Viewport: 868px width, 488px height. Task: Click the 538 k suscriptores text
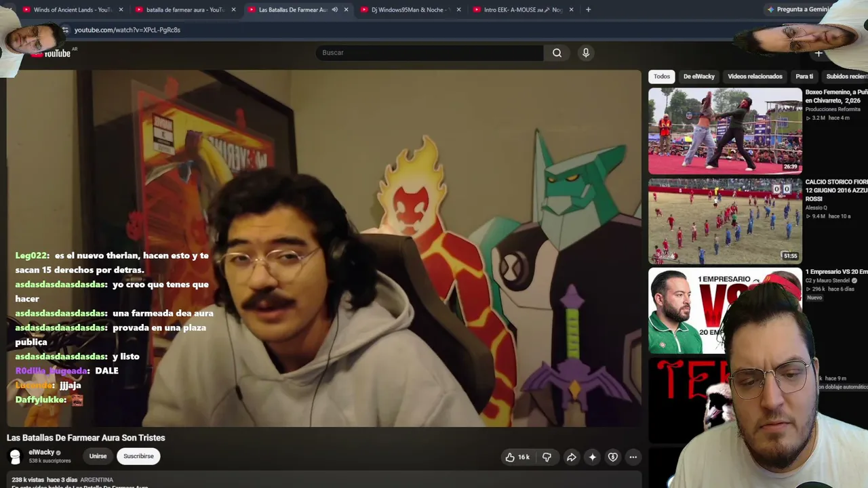pyautogui.click(x=50, y=461)
